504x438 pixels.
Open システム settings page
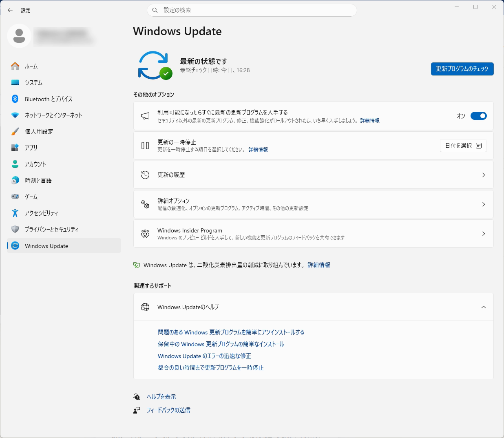point(64,82)
